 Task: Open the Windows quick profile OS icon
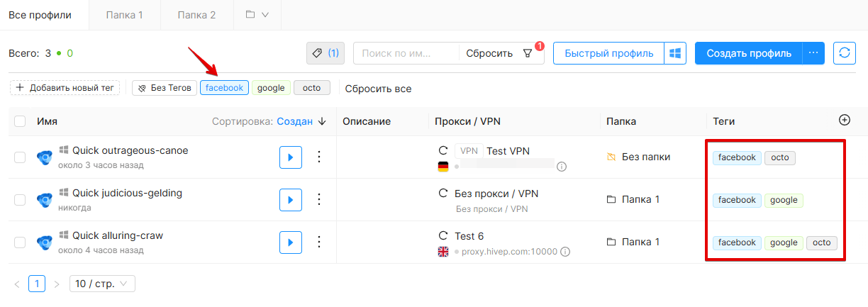[x=675, y=53]
